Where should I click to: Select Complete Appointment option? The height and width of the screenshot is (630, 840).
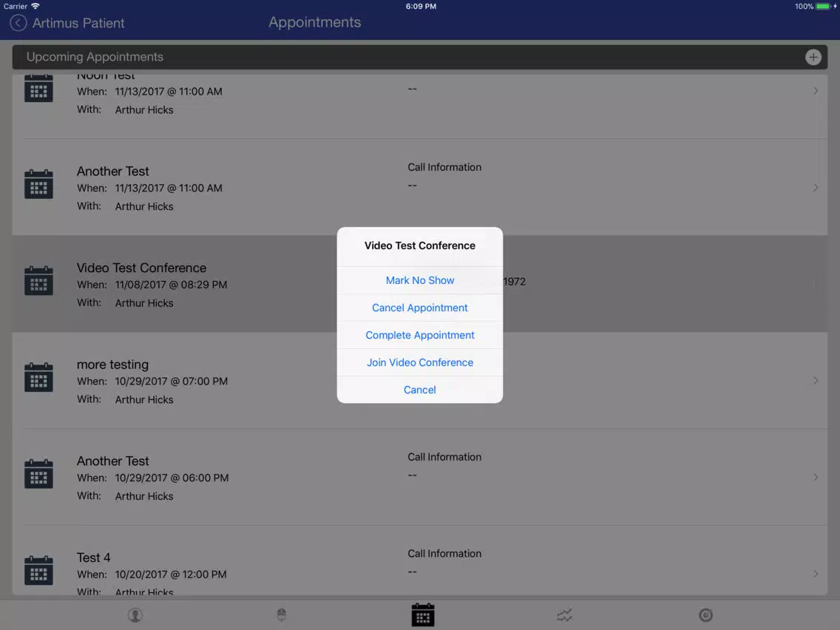click(x=420, y=335)
